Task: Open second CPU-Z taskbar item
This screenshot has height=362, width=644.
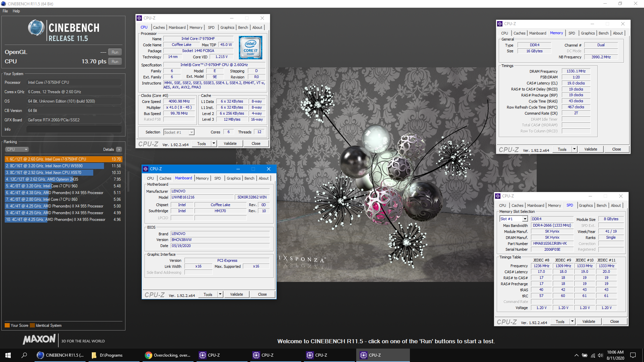Action: (x=275, y=355)
